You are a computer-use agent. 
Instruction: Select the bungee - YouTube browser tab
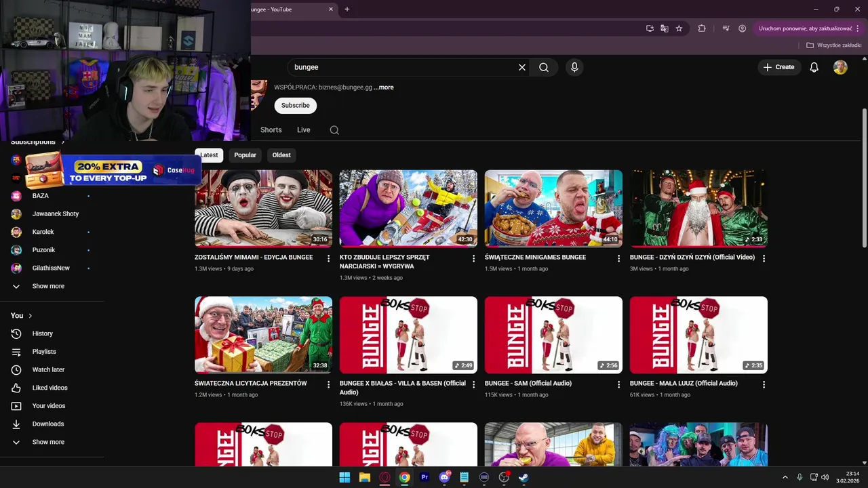point(292,9)
